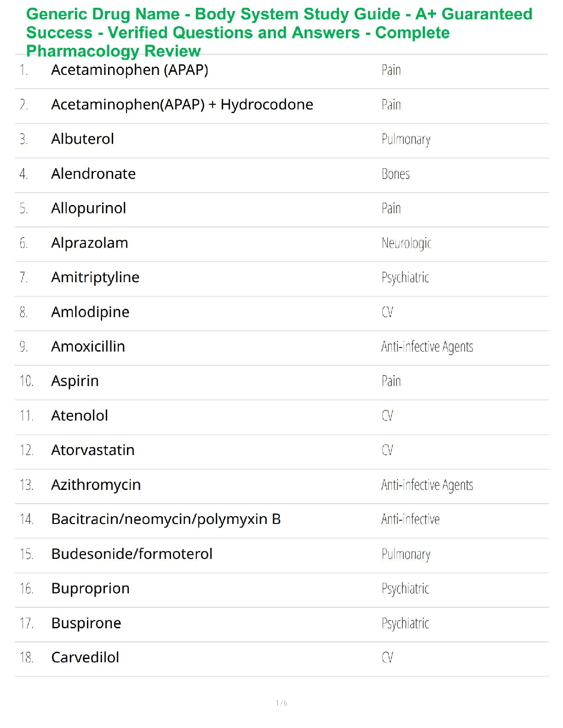Select the Azithromycin entry

pyautogui.click(x=96, y=485)
